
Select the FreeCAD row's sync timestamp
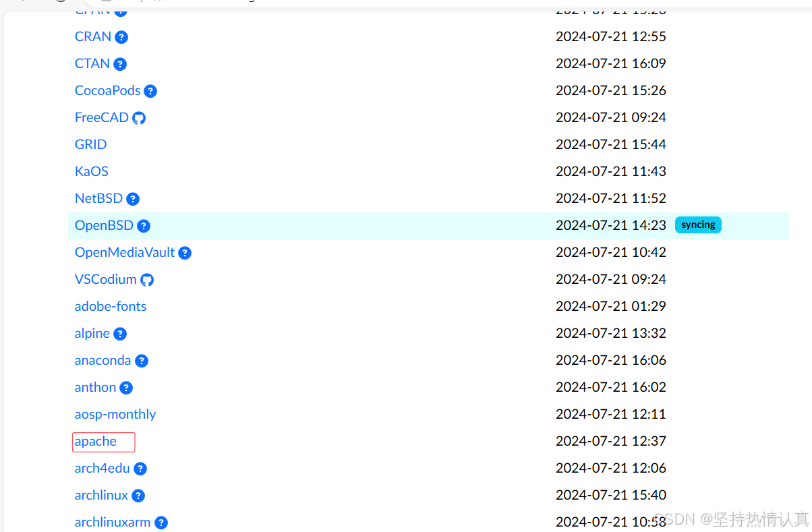tap(611, 117)
